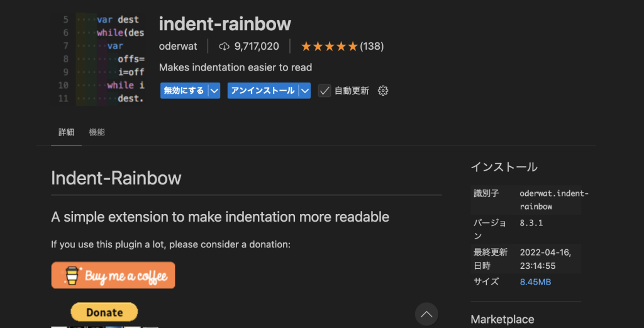Click the extension settings gear icon
Screen dimensions: 644x328
[383, 91]
